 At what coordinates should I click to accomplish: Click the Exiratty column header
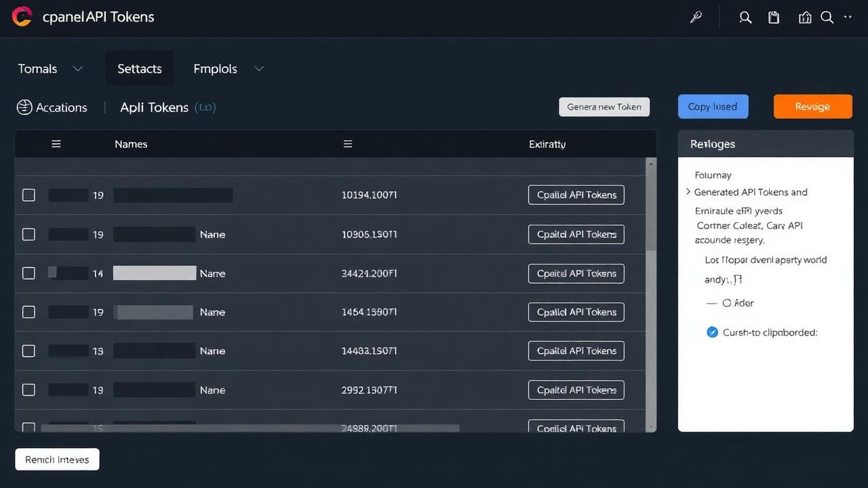547,144
